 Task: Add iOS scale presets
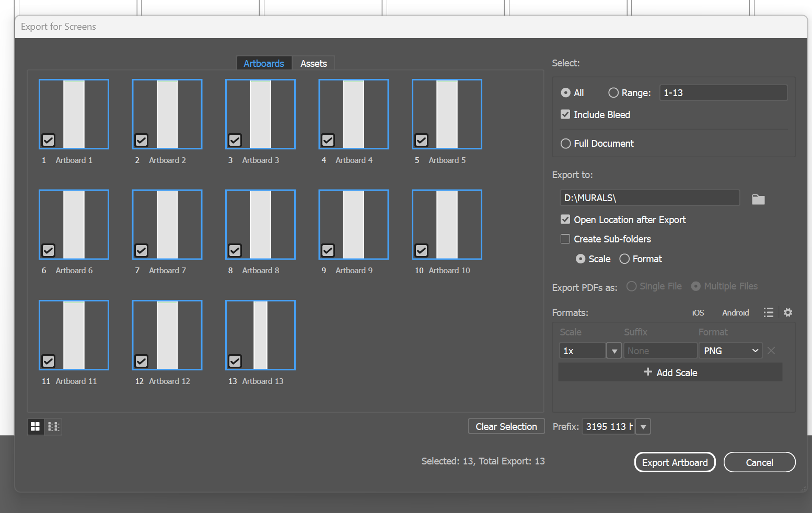coord(698,312)
